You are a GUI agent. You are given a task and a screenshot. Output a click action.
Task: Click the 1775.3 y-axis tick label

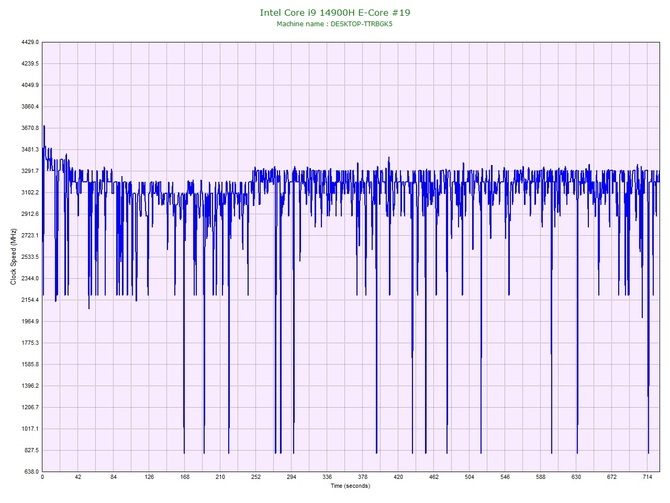click(x=30, y=343)
